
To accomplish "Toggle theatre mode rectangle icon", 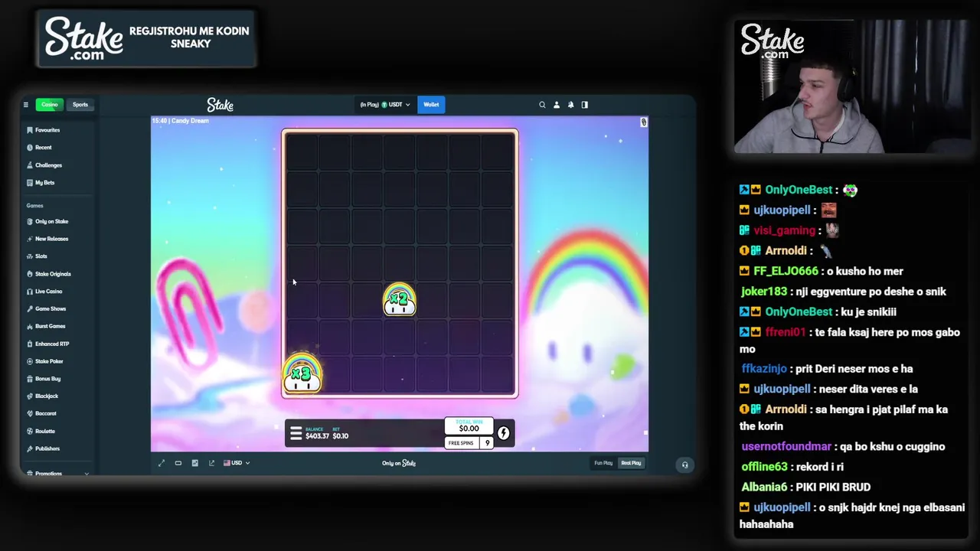I will point(178,463).
